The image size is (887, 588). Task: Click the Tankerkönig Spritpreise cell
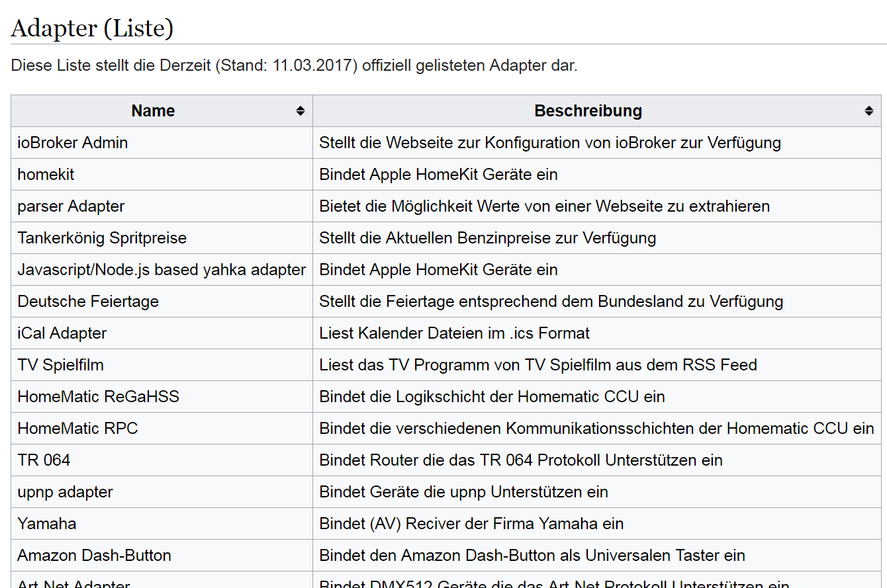coord(102,238)
